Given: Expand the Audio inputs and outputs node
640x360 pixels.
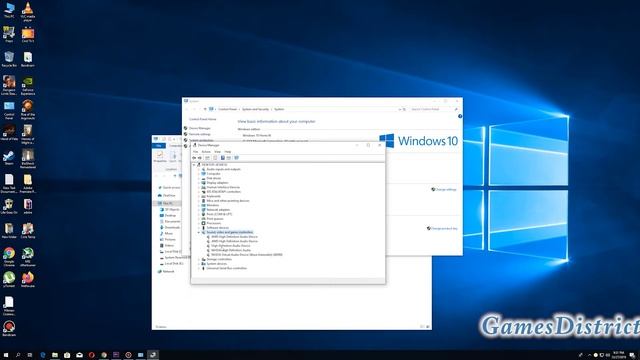Looking at the screenshot, I should [199, 169].
